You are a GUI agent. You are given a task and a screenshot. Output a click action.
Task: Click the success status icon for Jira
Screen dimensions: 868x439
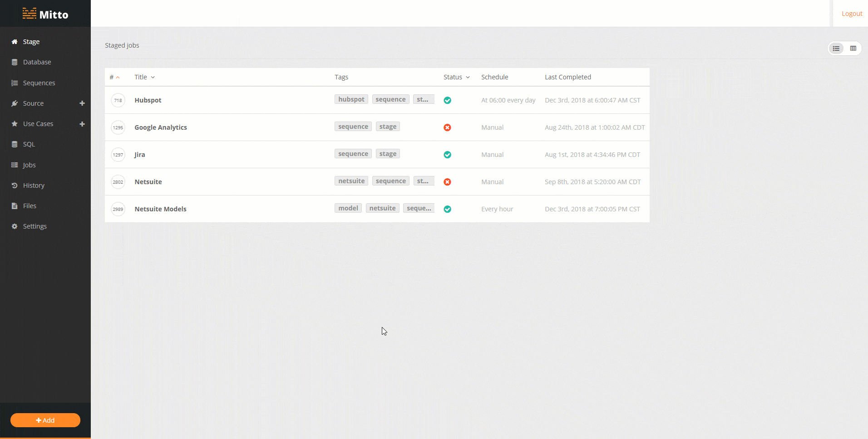[447, 155]
